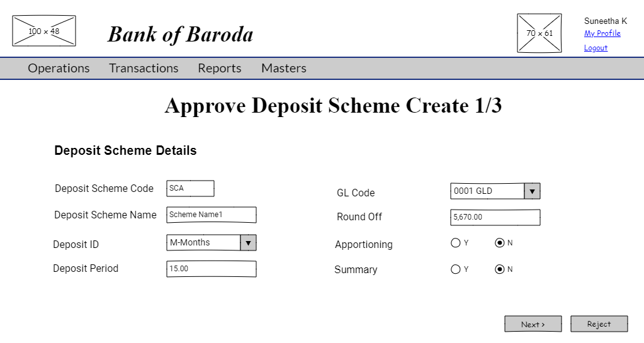The width and height of the screenshot is (644, 343).
Task: Click the amount field showing 5,670.00
Action: coord(495,217)
